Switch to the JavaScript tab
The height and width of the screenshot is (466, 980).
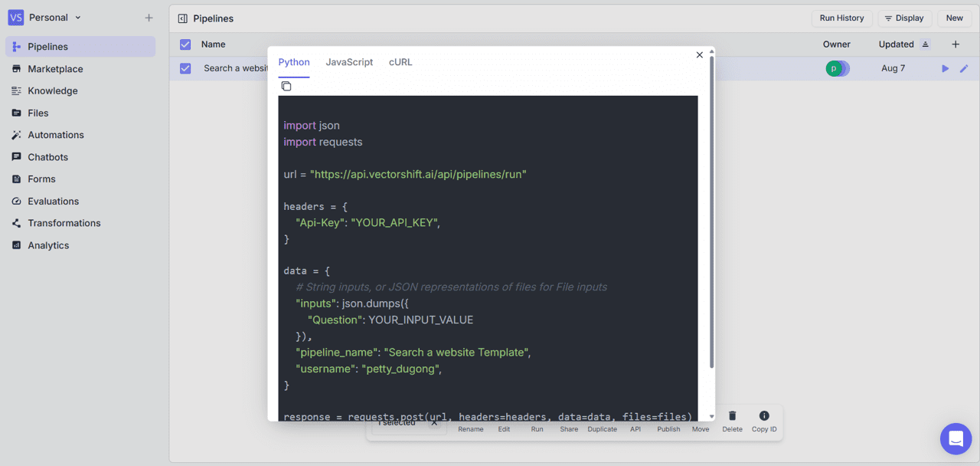point(349,62)
